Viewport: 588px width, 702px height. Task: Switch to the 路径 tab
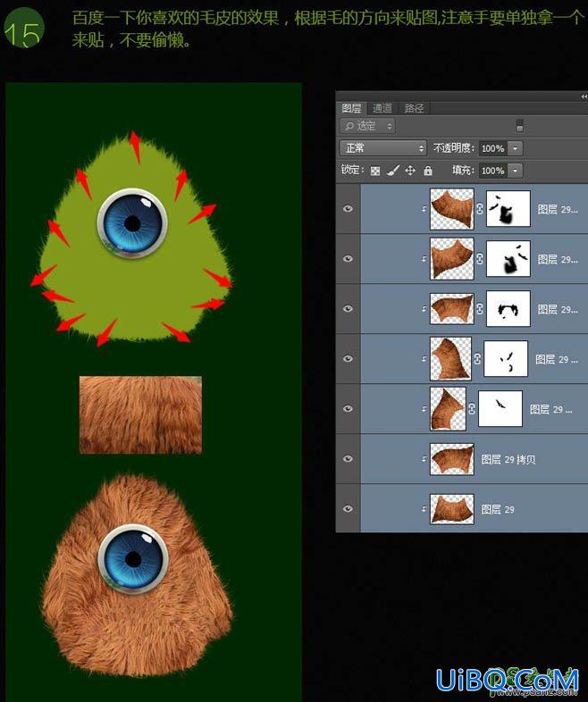coord(414,108)
